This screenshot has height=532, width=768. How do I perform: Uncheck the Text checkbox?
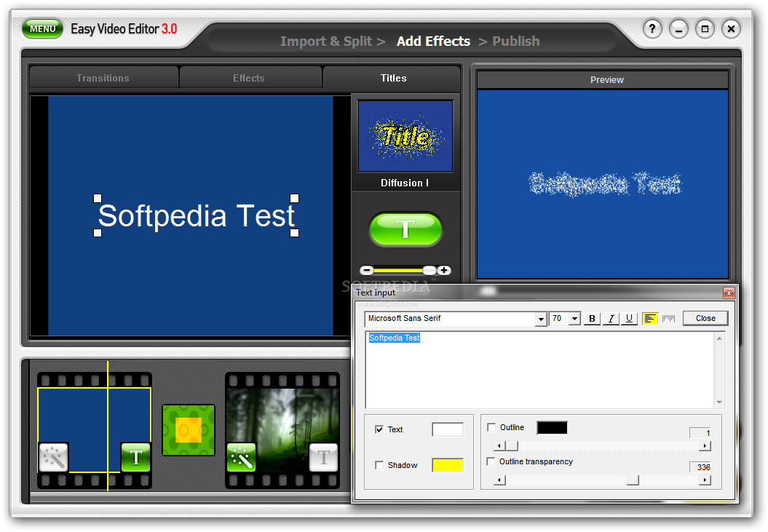pos(379,429)
